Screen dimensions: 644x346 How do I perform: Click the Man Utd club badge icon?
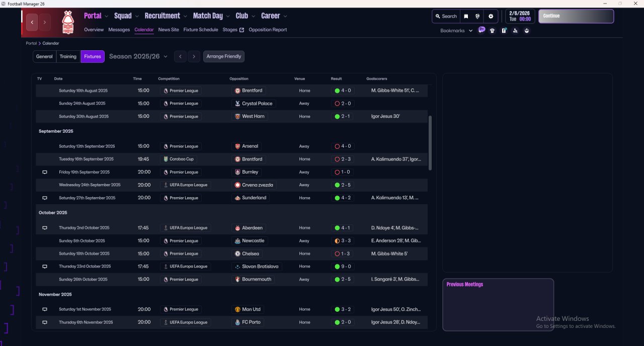[x=237, y=309]
